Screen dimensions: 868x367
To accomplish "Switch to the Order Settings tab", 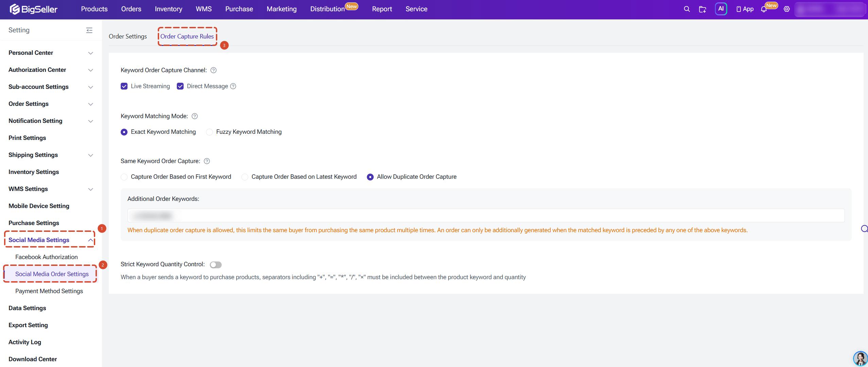I will tap(128, 36).
